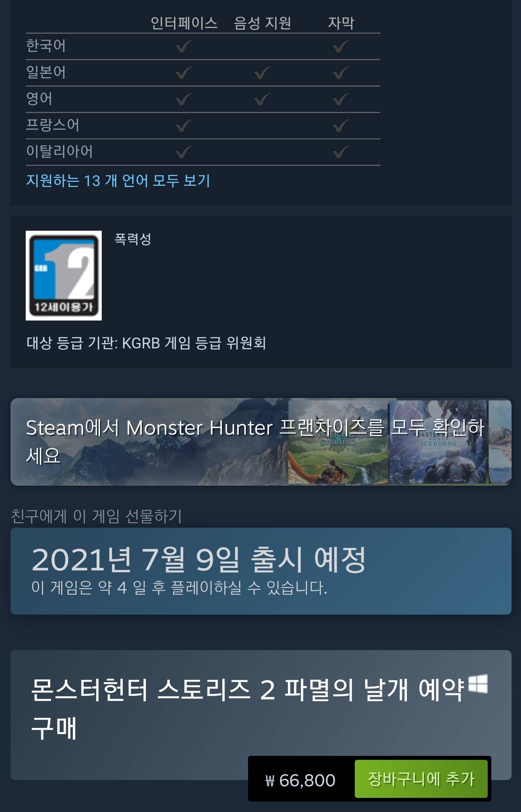This screenshot has width=521, height=812.
Task: Click Italian interface checkmark
Action: (184, 152)
